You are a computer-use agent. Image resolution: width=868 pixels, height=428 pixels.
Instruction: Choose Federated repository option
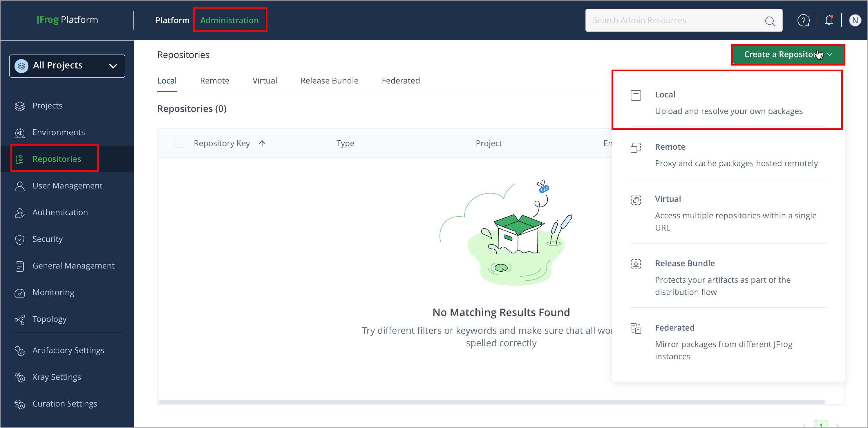tap(675, 327)
